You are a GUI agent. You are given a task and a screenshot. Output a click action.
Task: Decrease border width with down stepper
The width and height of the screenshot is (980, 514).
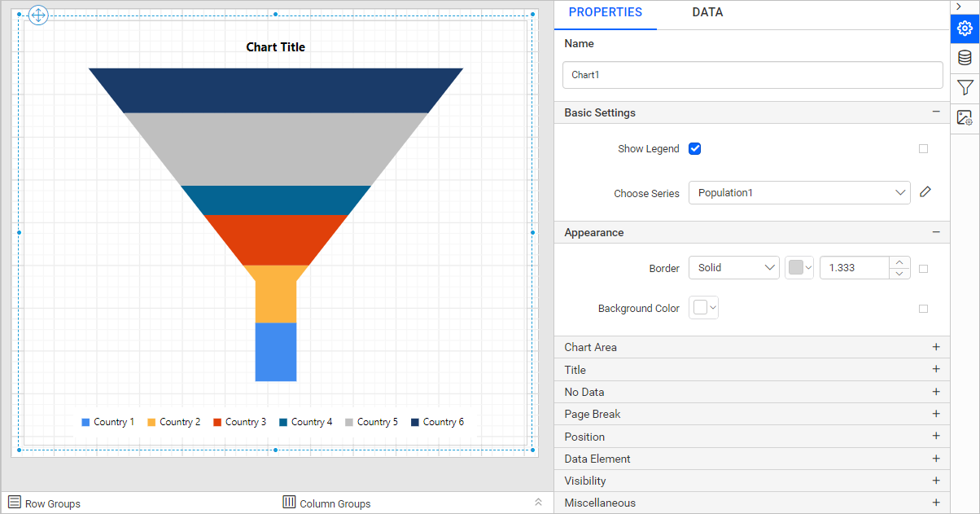(899, 273)
